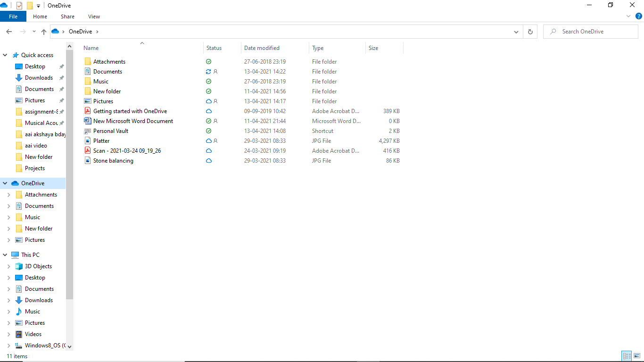Select aai akshaya bday folder in sidebar
The width and height of the screenshot is (644, 362).
click(45, 134)
